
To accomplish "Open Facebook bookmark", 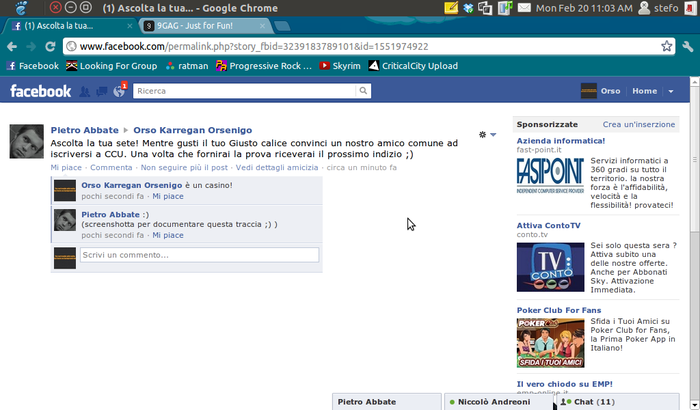I will (x=33, y=66).
